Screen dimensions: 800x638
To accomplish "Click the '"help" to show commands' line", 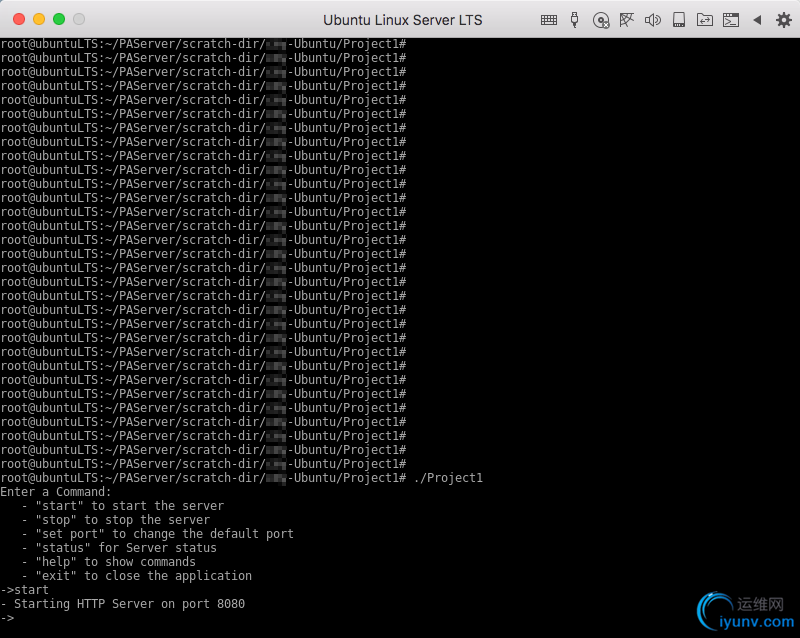I will click(x=109, y=562).
